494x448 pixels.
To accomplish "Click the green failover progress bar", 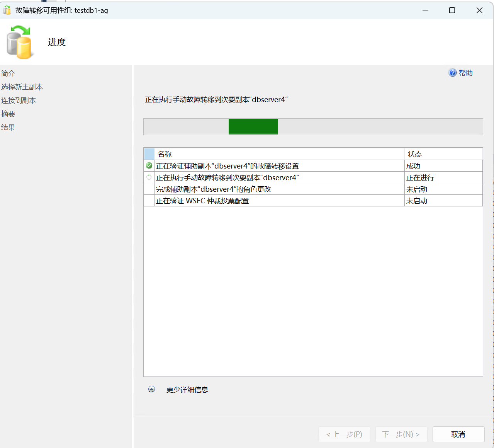I will tap(253, 127).
